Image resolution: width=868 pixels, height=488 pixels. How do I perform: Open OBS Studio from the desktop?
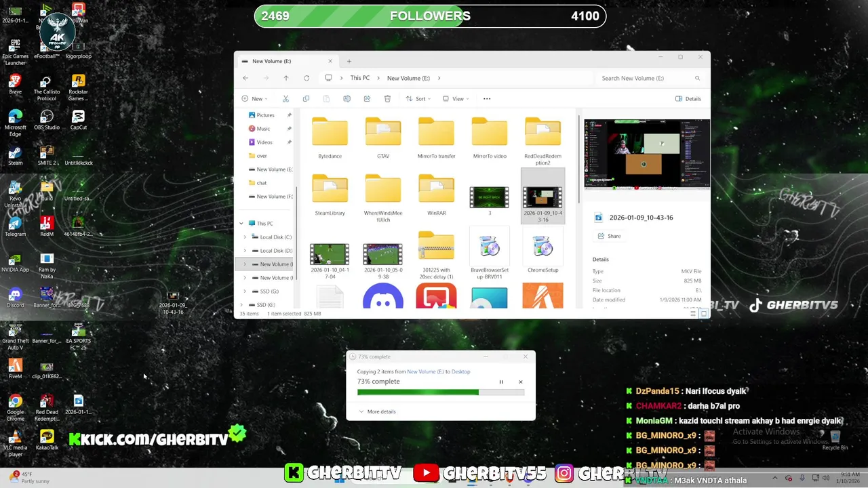coord(47,121)
